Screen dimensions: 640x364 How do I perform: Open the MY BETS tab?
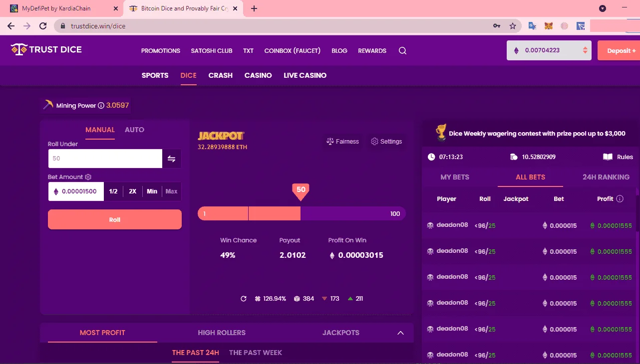point(455,177)
